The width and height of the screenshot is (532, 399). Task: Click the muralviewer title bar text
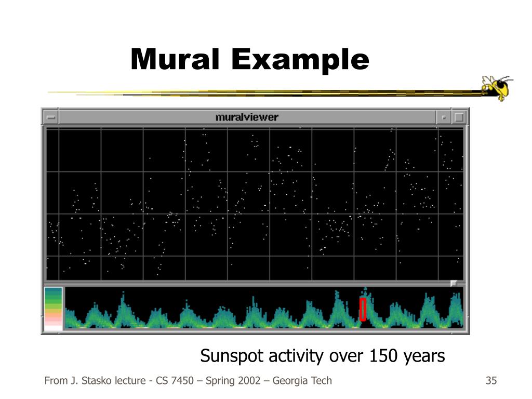[247, 117]
